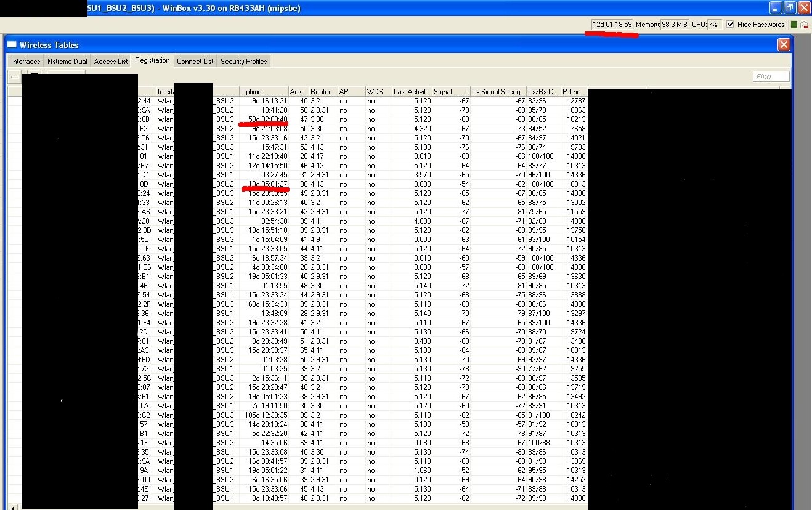Click the P Throughput value 13758
Viewport: 812px width, 510px height.
coord(575,230)
